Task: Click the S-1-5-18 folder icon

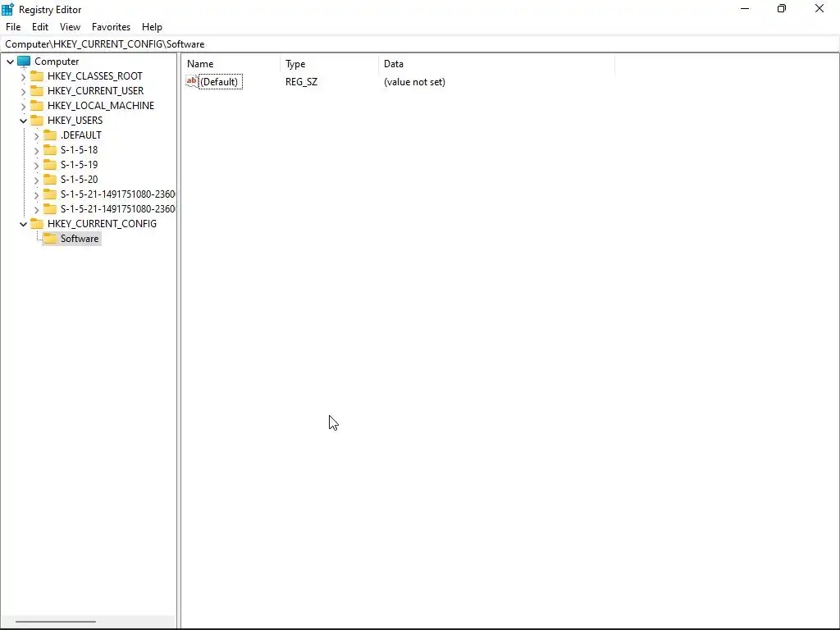Action: tap(50, 149)
